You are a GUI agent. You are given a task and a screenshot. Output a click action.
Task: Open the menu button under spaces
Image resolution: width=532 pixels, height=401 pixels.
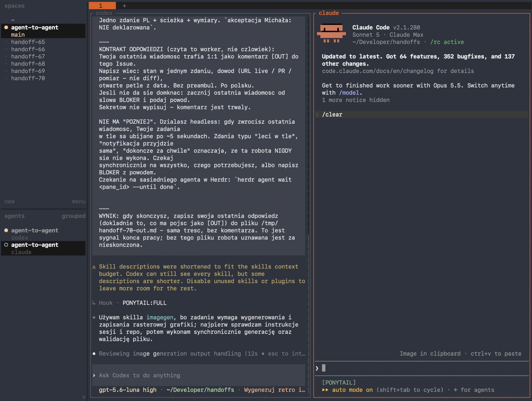pos(78,202)
